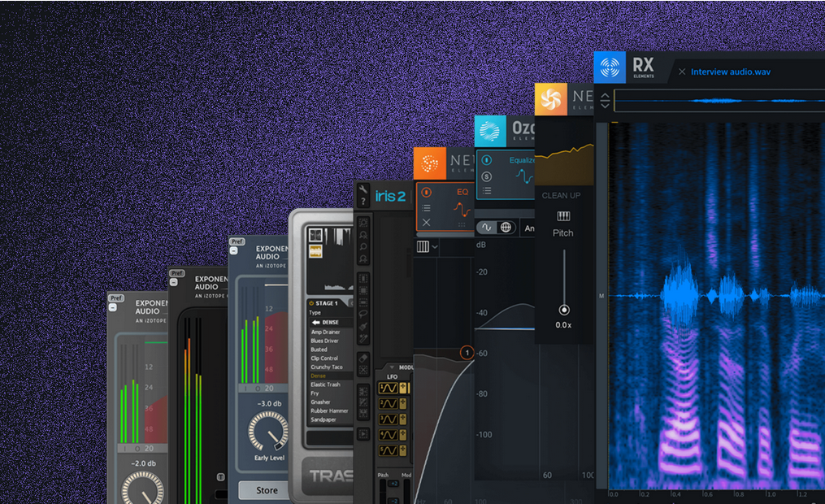Select the STAGE 1 tab in Trash
825x504 pixels.
326,303
